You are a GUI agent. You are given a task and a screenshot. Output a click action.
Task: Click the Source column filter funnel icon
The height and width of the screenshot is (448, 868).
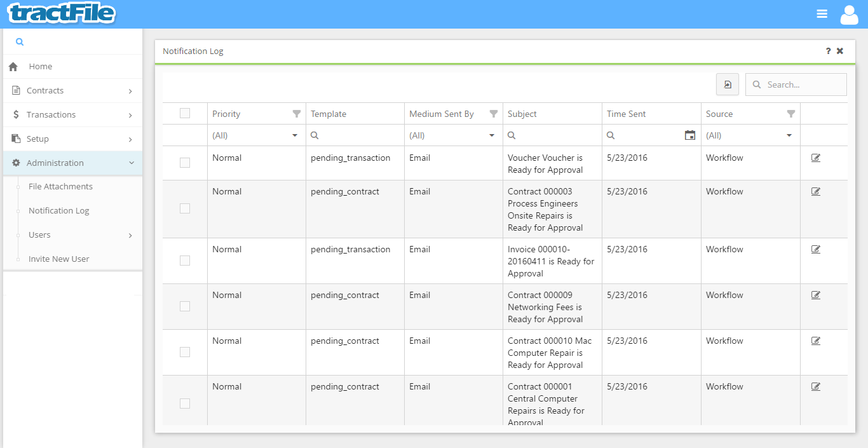[790, 114]
